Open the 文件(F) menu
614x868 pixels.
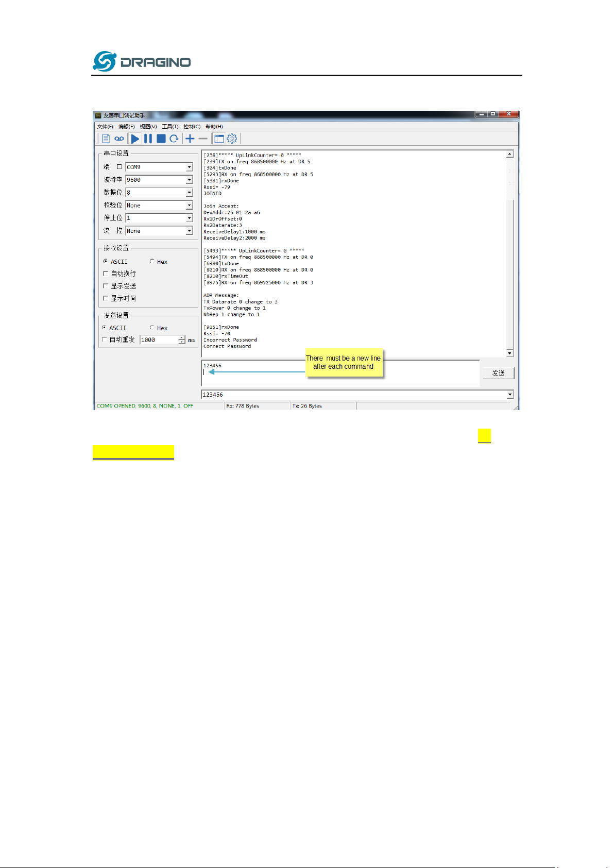coord(105,127)
